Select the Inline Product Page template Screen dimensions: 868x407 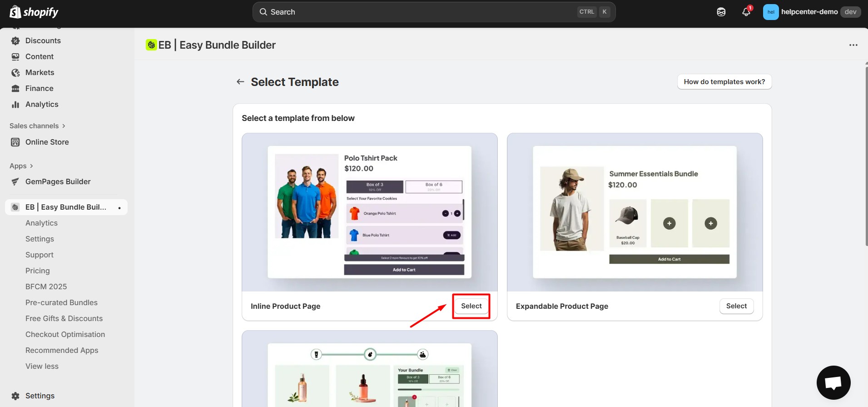coord(471,306)
